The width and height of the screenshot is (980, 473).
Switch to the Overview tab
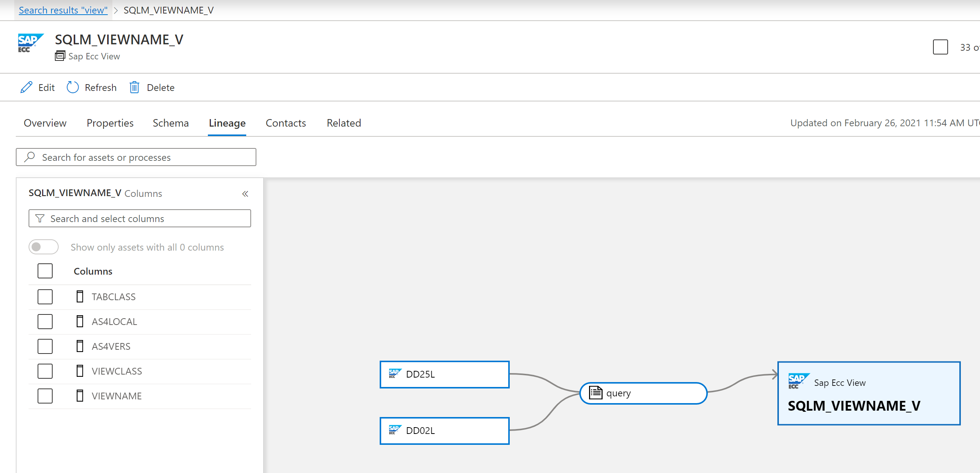pyautogui.click(x=45, y=123)
